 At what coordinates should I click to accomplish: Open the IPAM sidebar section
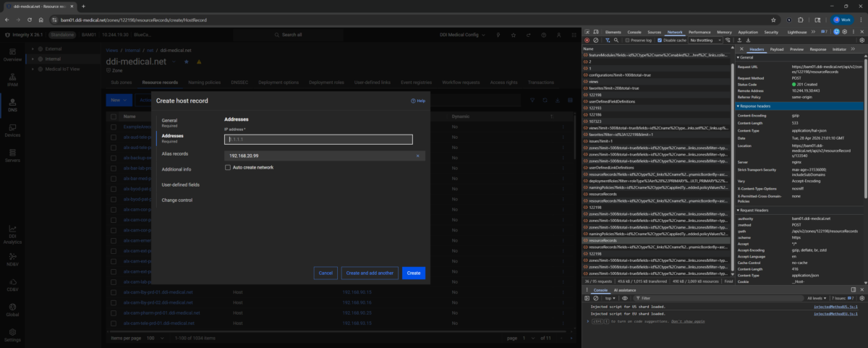click(12, 80)
